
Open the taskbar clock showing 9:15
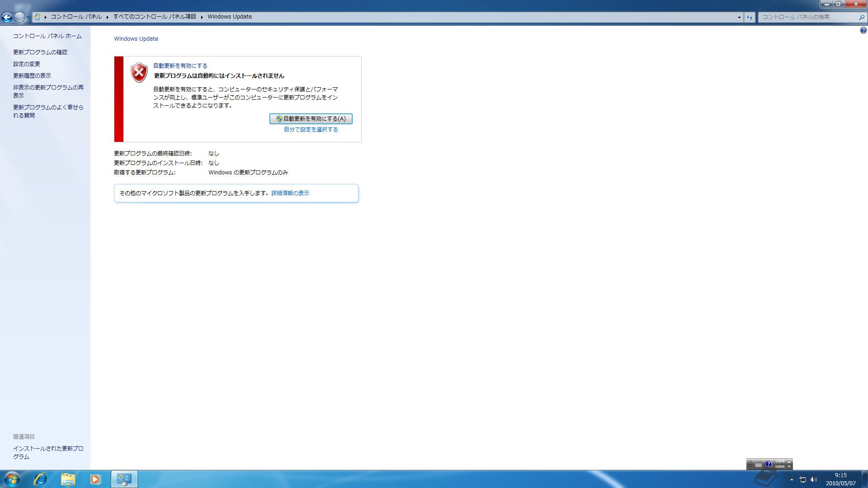tap(841, 479)
